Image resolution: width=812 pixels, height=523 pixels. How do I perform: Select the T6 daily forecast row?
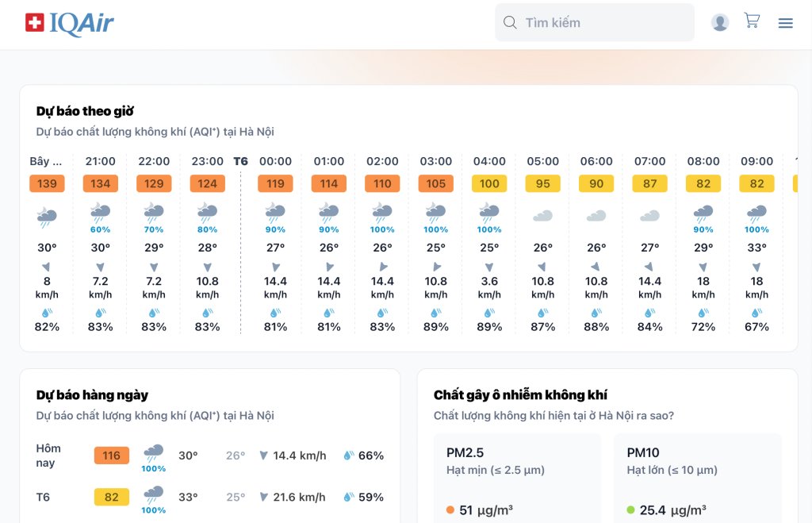tap(209, 497)
